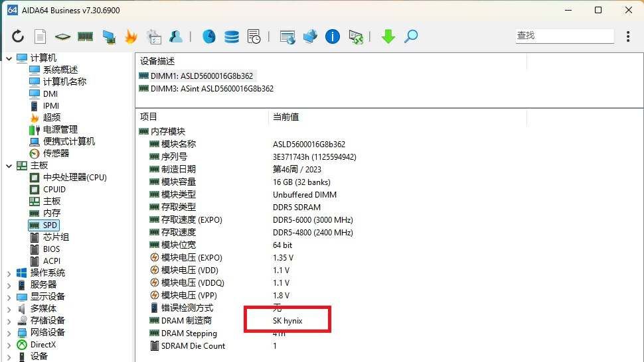Viewport: 644px width, 362px height.
Task: Expand the 操作系统 tree node
Action: click(9, 273)
